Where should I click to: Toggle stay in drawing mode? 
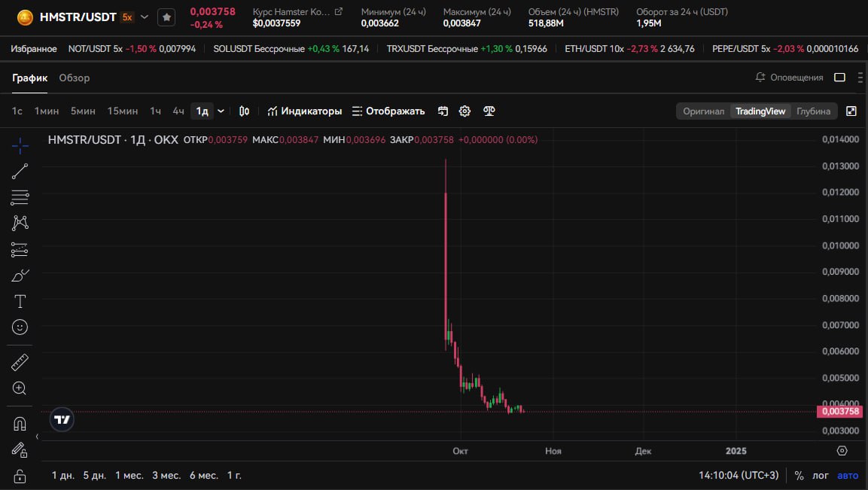click(x=20, y=449)
